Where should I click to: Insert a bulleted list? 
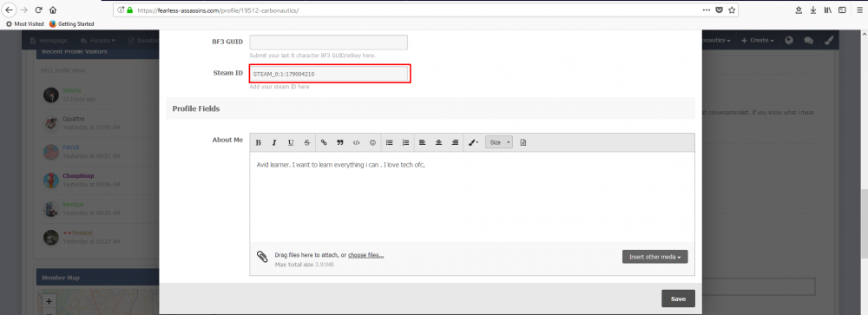coord(389,142)
